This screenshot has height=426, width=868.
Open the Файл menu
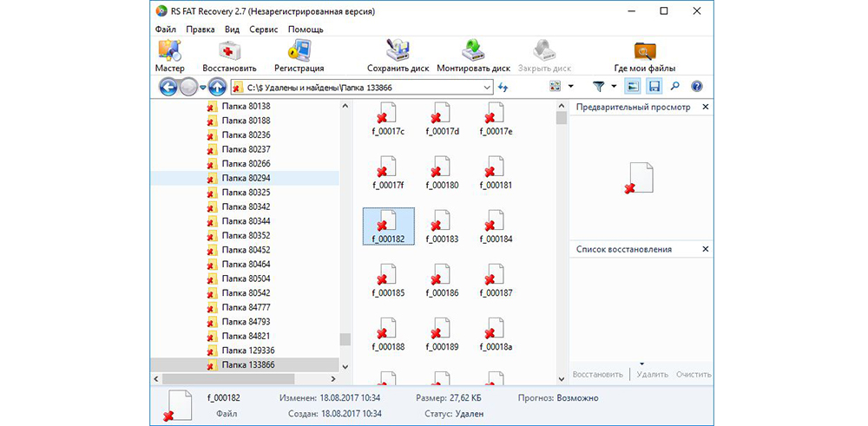coord(165,29)
